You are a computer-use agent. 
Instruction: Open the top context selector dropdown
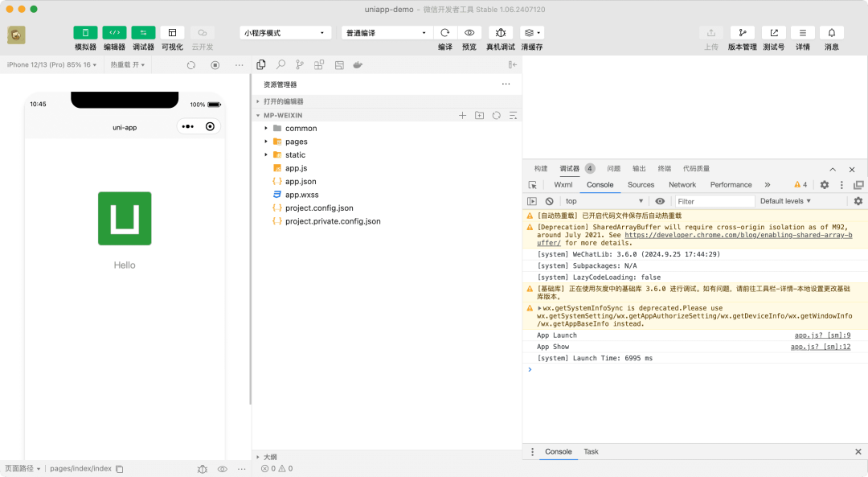click(x=604, y=201)
